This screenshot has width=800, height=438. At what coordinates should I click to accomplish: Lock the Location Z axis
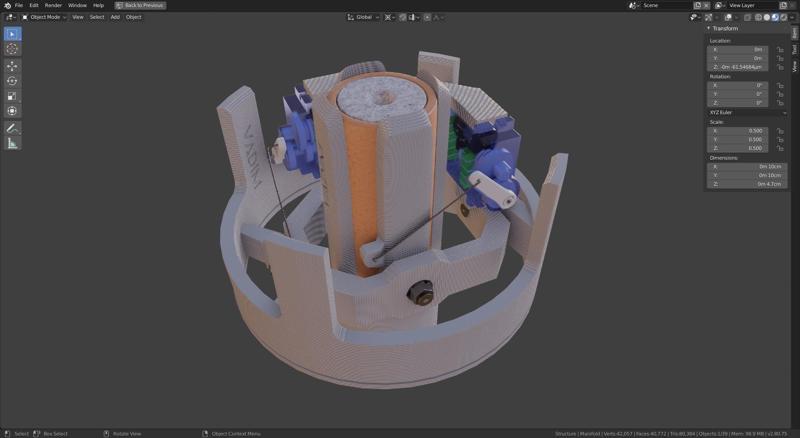click(780, 67)
